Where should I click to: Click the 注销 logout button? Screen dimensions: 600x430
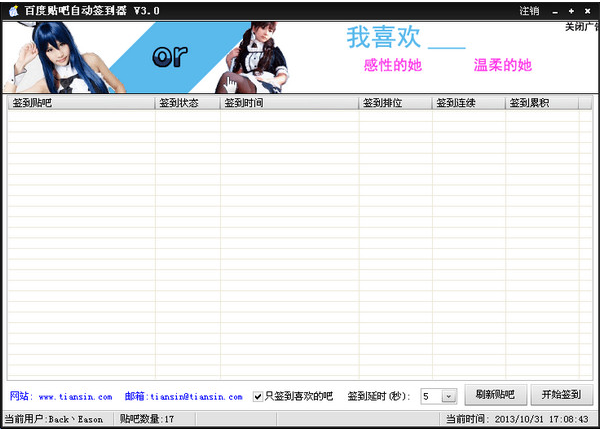coord(529,11)
